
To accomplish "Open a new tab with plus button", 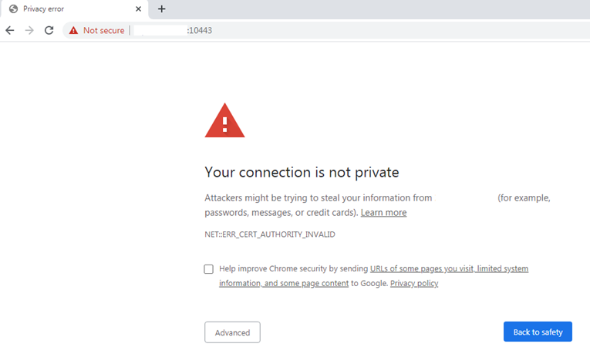I will pyautogui.click(x=161, y=9).
